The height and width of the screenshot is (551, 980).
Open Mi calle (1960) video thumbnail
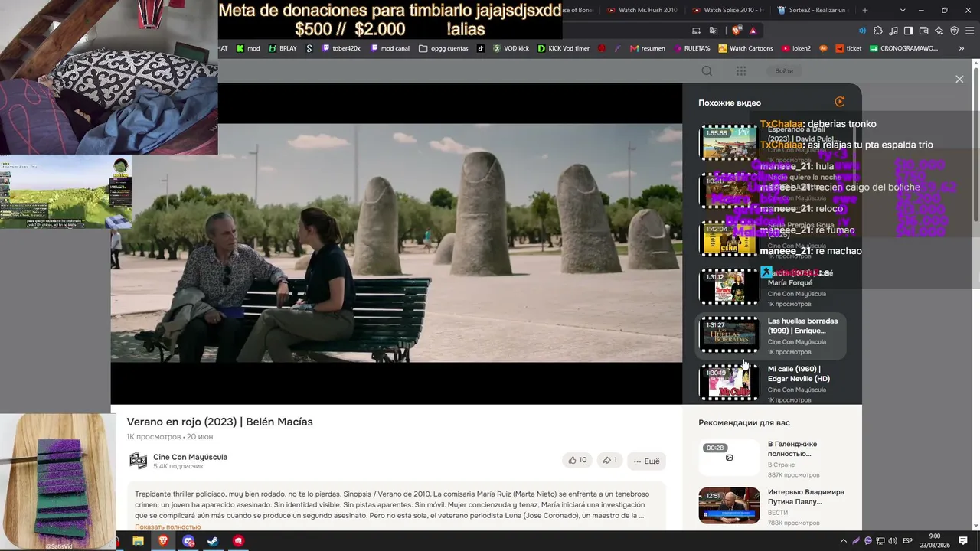pyautogui.click(x=729, y=383)
